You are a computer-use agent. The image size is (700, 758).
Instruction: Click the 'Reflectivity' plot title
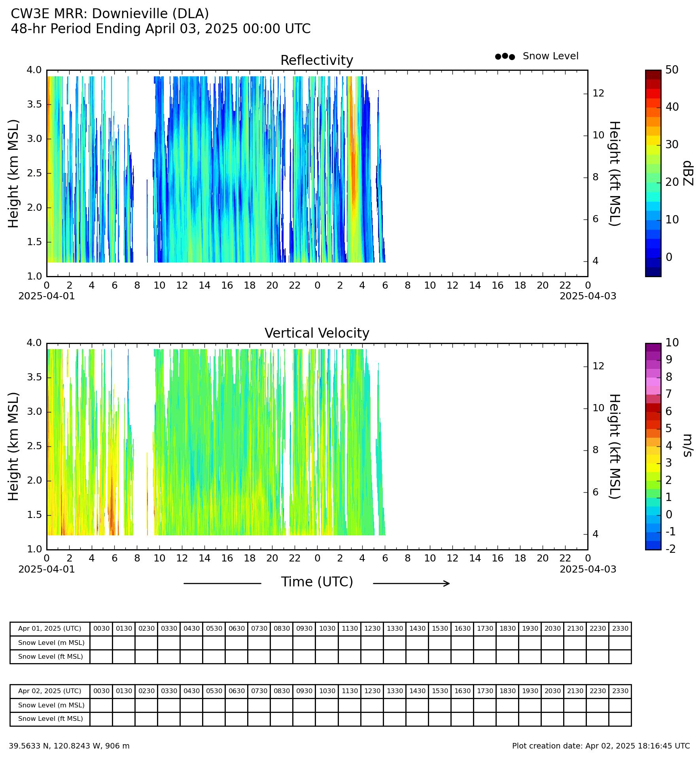click(x=317, y=60)
